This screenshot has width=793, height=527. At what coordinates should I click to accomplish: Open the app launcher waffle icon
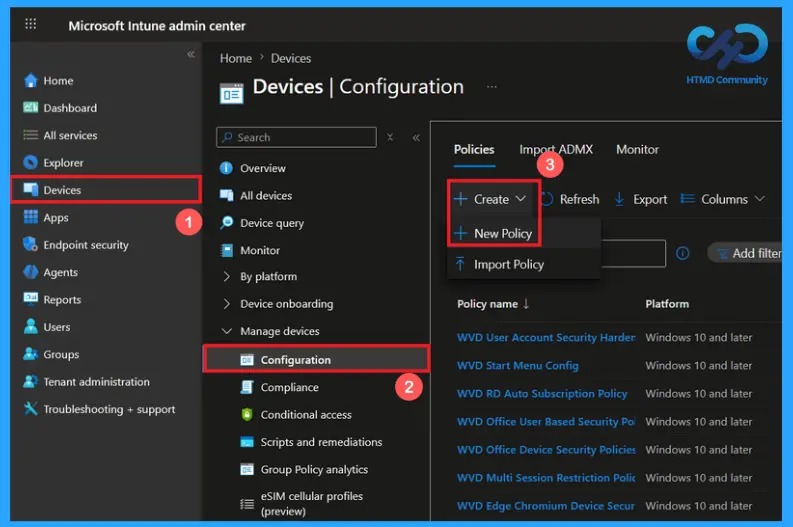pyautogui.click(x=30, y=24)
